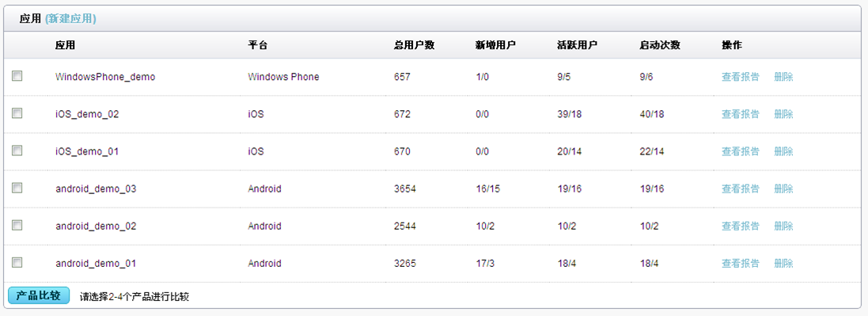This screenshot has height=316, width=868.
Task: View report for WindowsPhone_demo
Action: (740, 77)
